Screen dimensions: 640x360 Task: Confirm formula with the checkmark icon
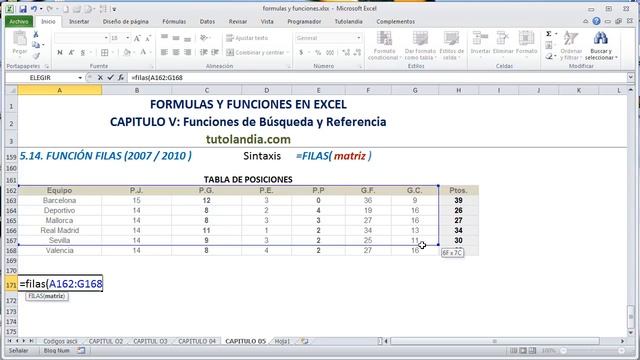tap(110, 78)
